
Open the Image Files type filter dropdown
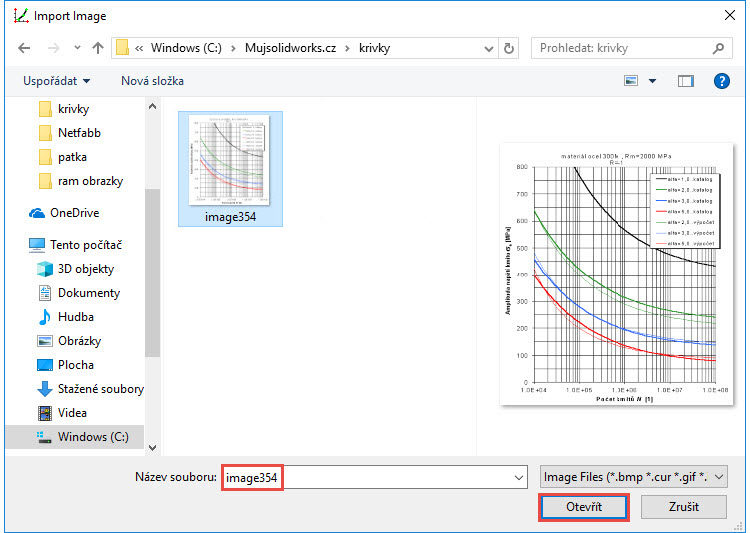[633, 477]
